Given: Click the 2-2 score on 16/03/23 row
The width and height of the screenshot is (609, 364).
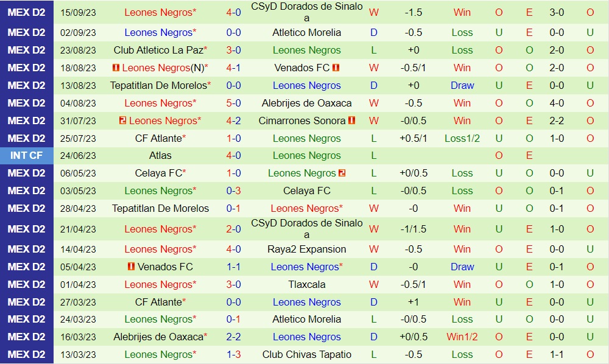Looking at the screenshot, I should click(x=234, y=337).
